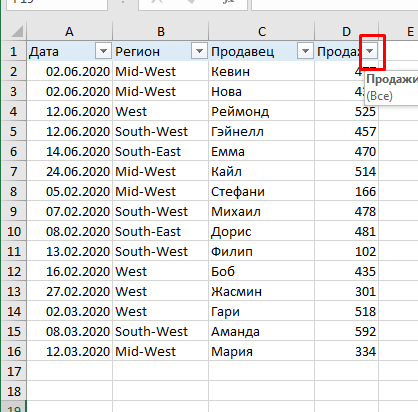Click date cell 13.02.2020
Viewport: 418px width, 412px height.
coord(70,252)
